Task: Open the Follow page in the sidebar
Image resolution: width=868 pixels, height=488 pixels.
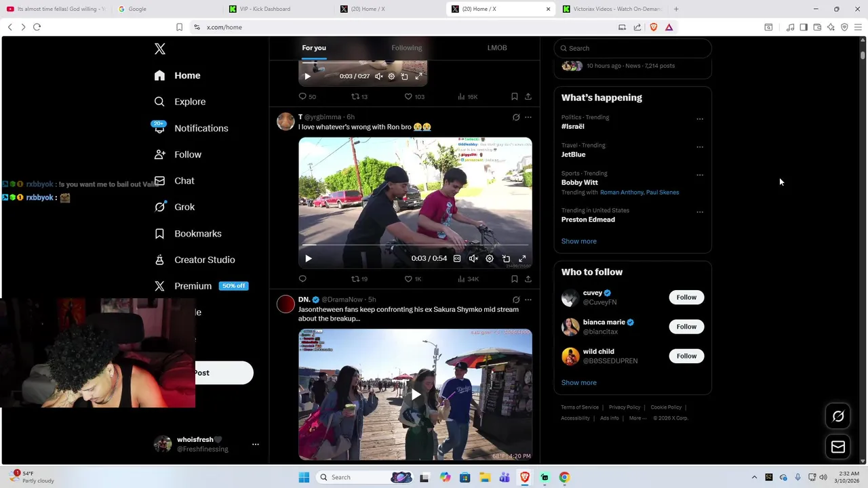Action: pos(178,155)
